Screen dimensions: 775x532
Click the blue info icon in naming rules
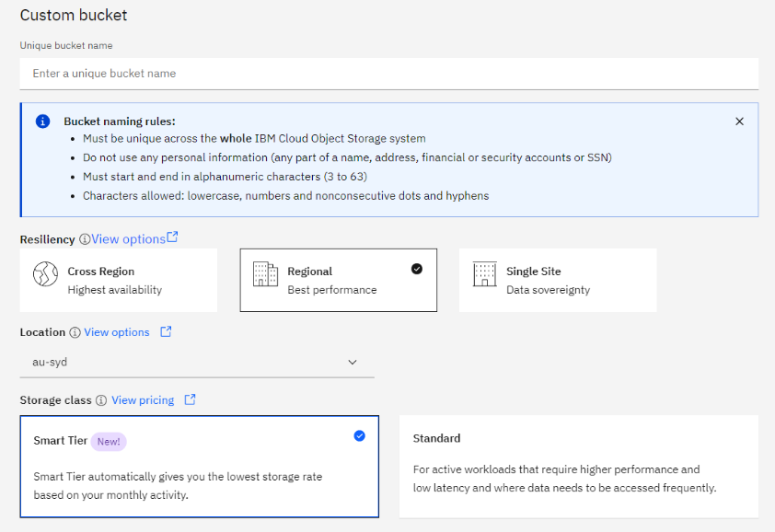(43, 121)
